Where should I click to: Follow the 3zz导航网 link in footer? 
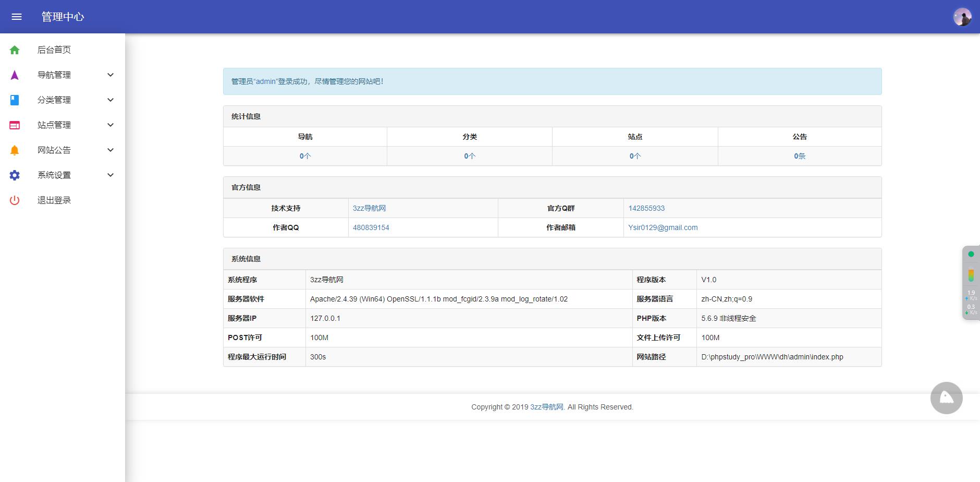[x=547, y=407]
